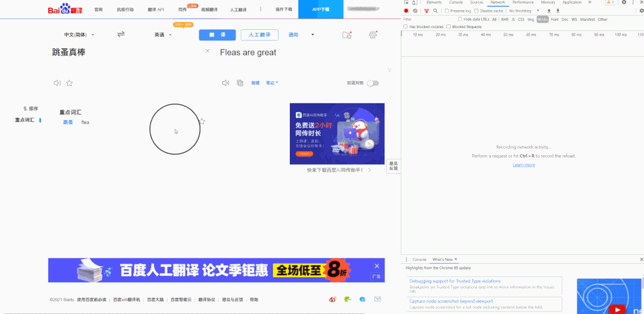Open the Learn more link
This screenshot has width=644, height=314.
[x=524, y=165]
